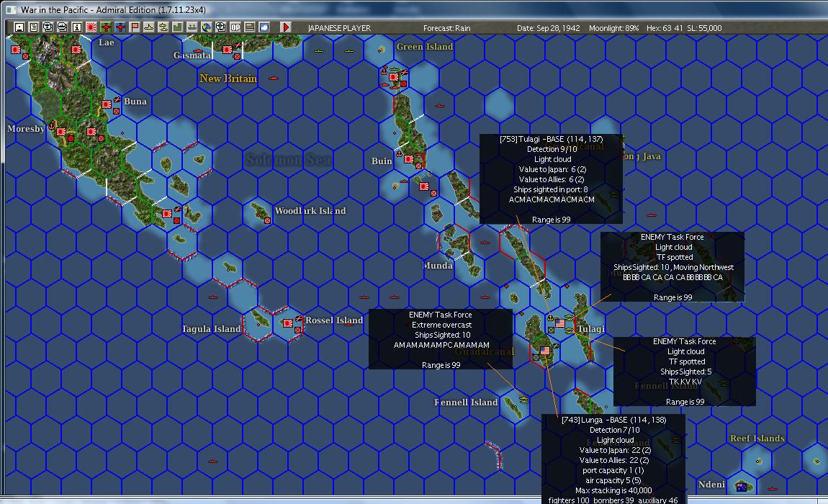Click the 'New Britain' map label
This screenshot has height=504, width=828.
228,78
